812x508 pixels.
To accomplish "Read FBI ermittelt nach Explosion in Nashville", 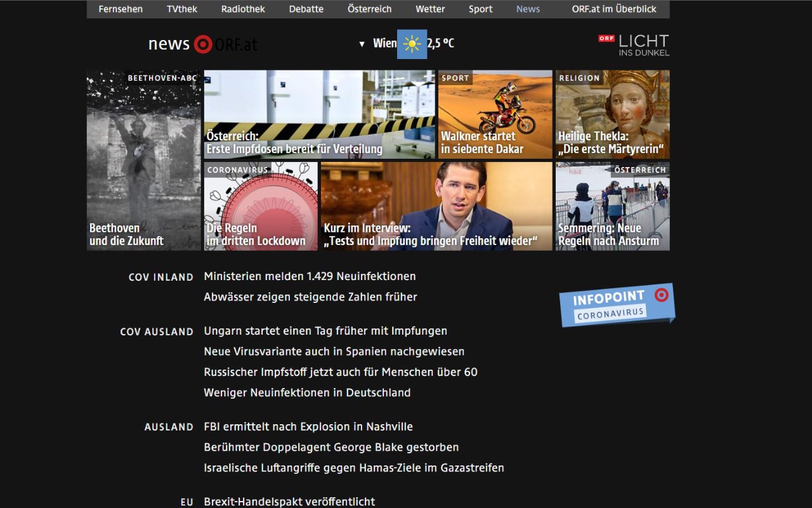I will point(308,427).
